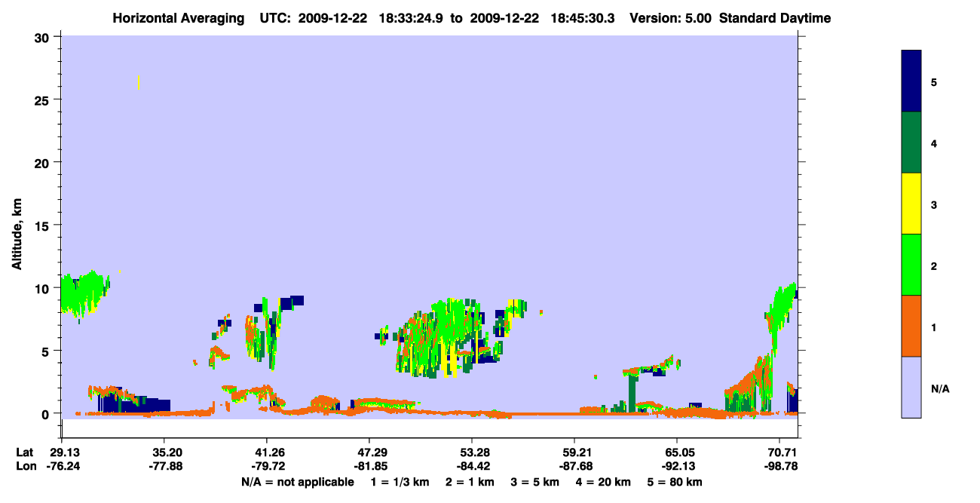The image size is (980, 503).
Task: Click the '4 = 20 km' legend note
Action: (x=605, y=482)
